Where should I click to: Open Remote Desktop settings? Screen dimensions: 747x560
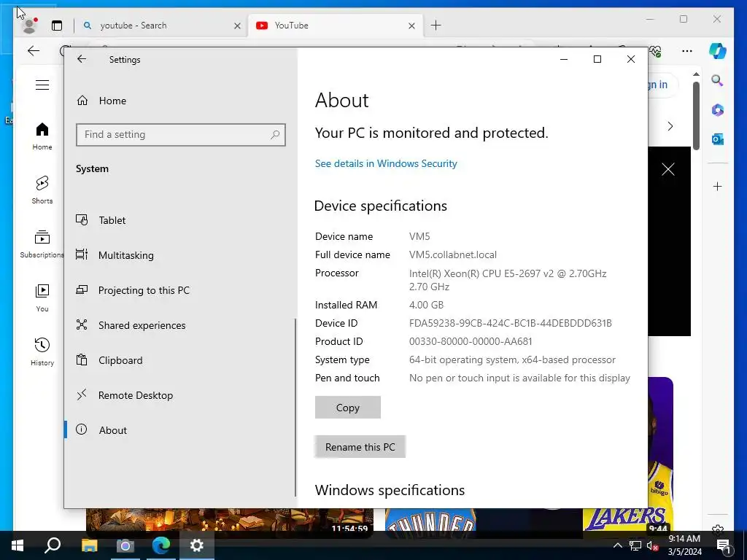180,395
